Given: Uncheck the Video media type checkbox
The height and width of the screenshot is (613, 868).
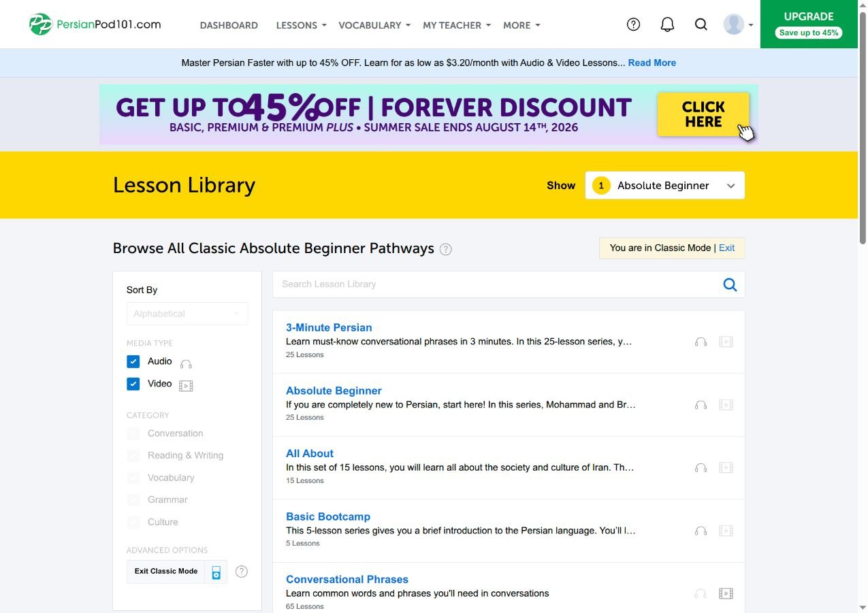Looking at the screenshot, I should tap(133, 384).
